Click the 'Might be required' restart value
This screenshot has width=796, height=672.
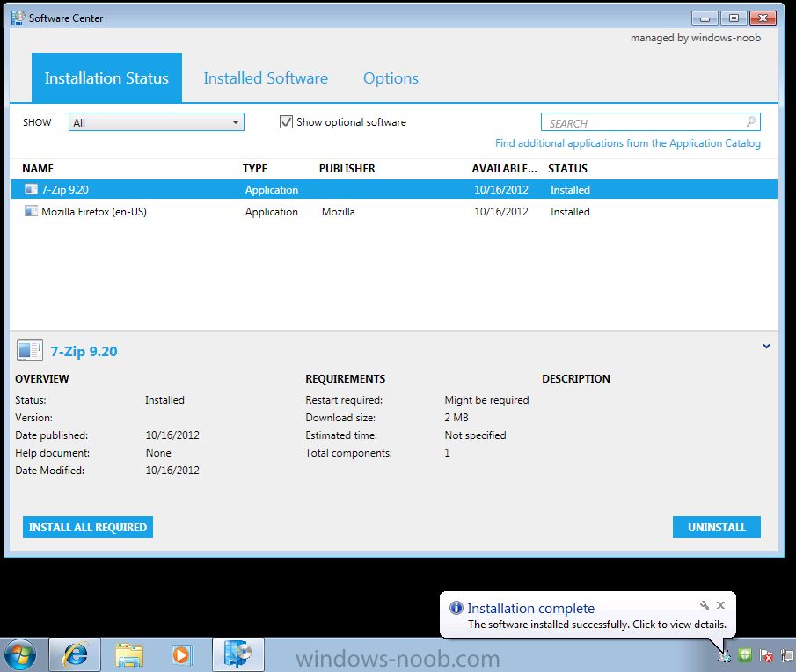pos(487,400)
